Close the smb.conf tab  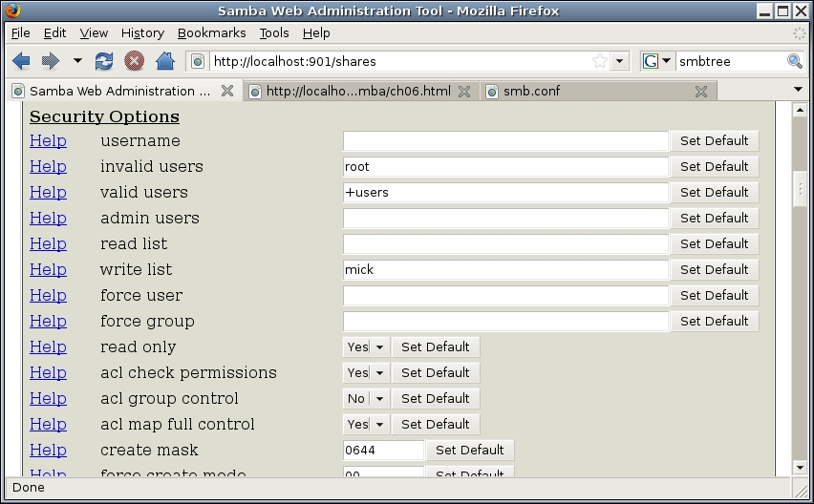701,92
